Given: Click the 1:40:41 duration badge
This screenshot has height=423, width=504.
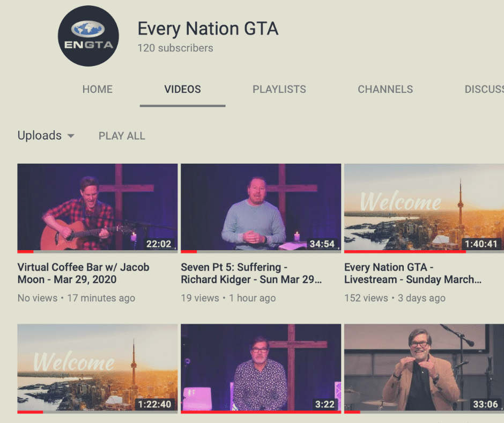Looking at the screenshot, I should pos(481,244).
